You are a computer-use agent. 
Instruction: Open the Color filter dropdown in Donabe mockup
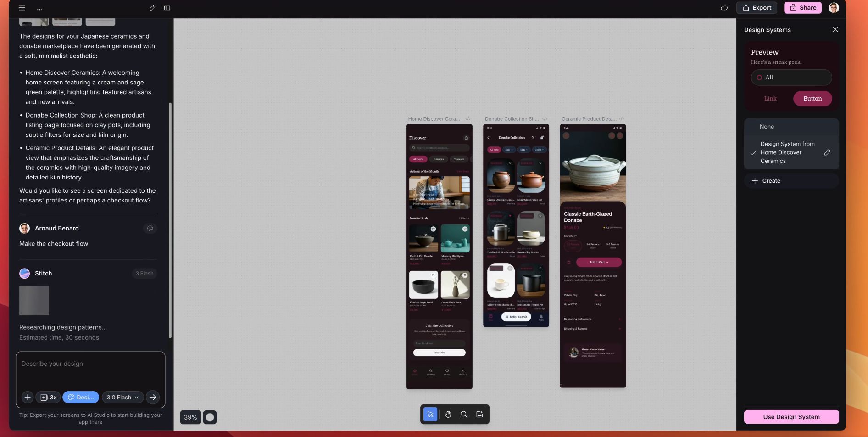tap(539, 150)
